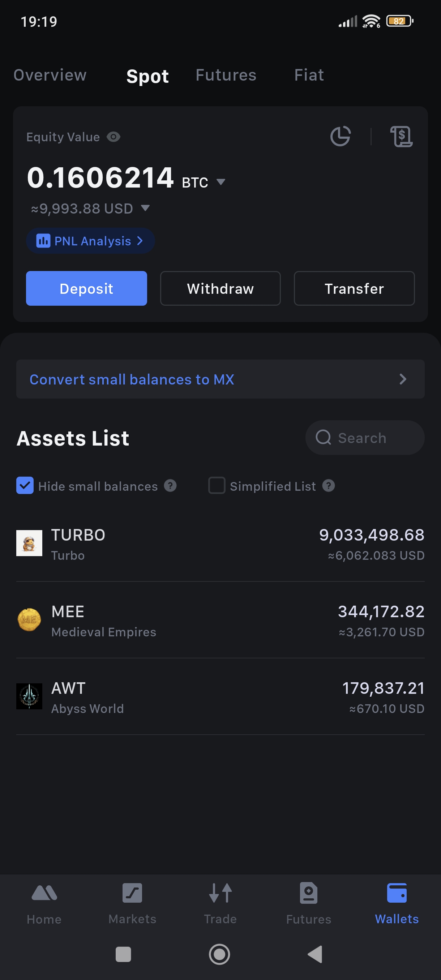Uncheck the Hide small balances checkbox
This screenshot has width=441, height=980.
(x=25, y=486)
